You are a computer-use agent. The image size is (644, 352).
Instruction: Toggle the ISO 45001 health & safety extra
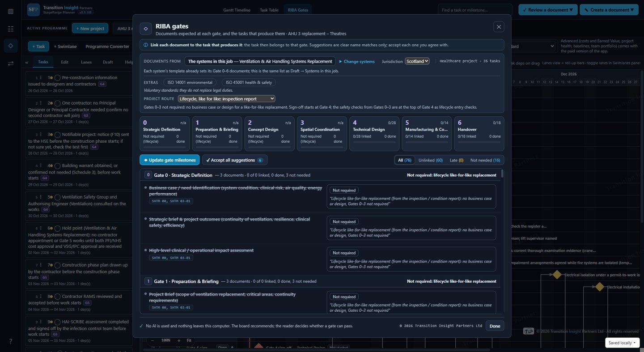coord(249,82)
